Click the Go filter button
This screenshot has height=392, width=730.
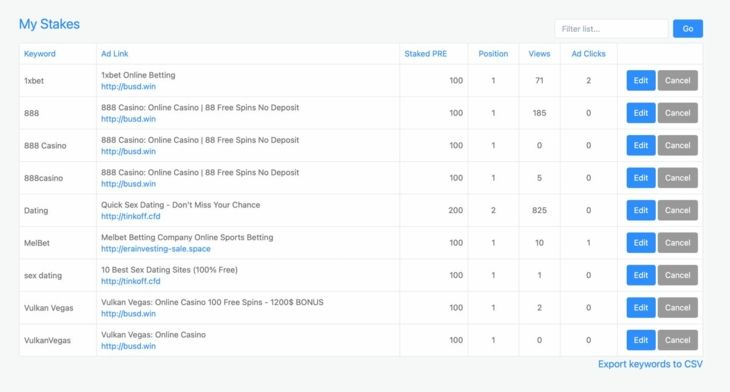point(688,29)
